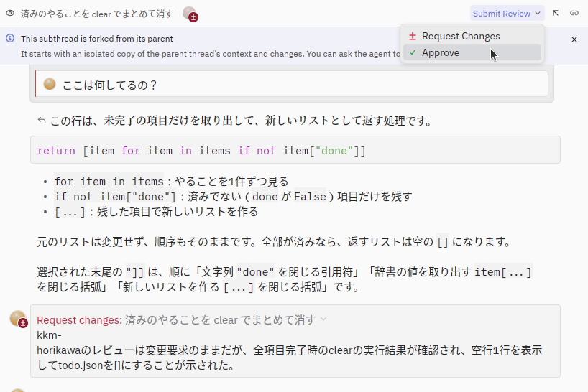Viewport: 588px width, 392px height.
Task: Click inline code for item in items
Action: [109, 182]
